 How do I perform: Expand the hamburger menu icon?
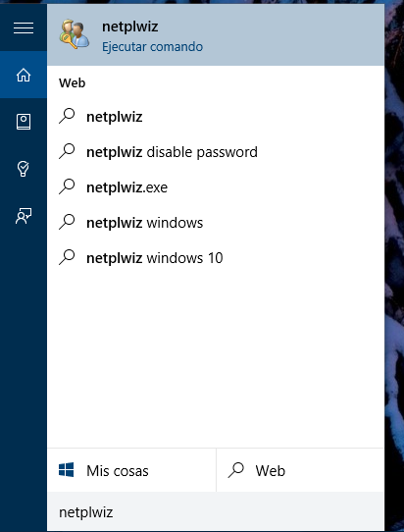click(24, 27)
